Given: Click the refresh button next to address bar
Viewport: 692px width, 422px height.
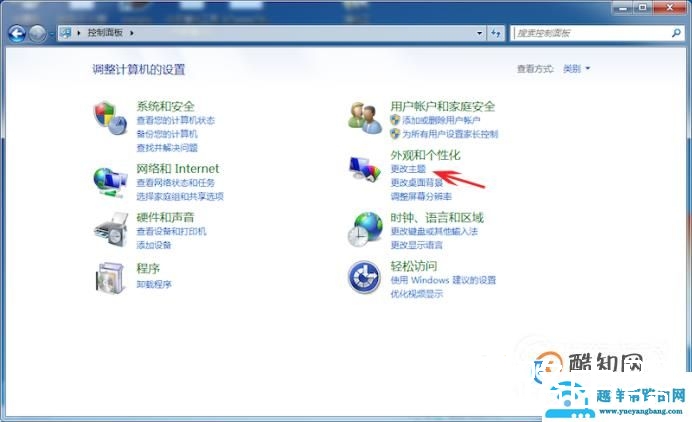Looking at the screenshot, I should pyautogui.click(x=496, y=33).
